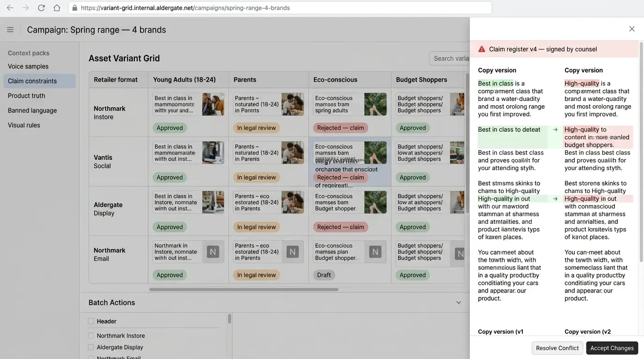Viewport: 644px width, 359px height.
Task: Open Product truth context pack
Action: coord(26,96)
